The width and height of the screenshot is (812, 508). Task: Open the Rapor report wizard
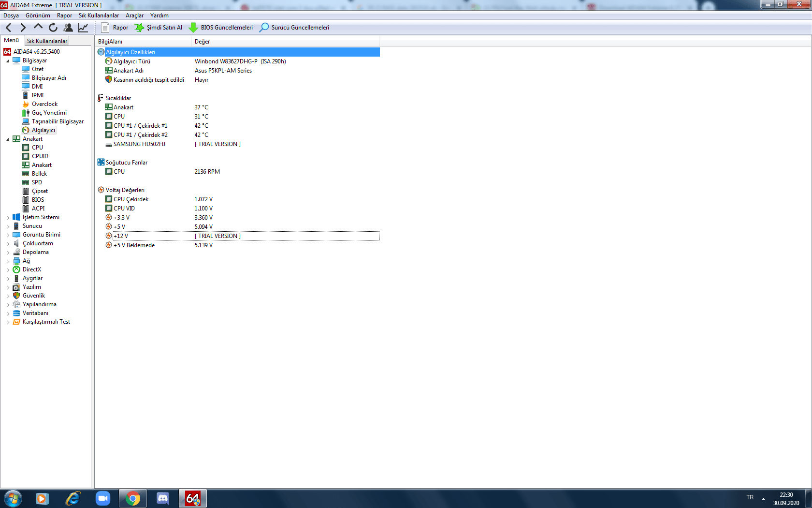(115, 28)
